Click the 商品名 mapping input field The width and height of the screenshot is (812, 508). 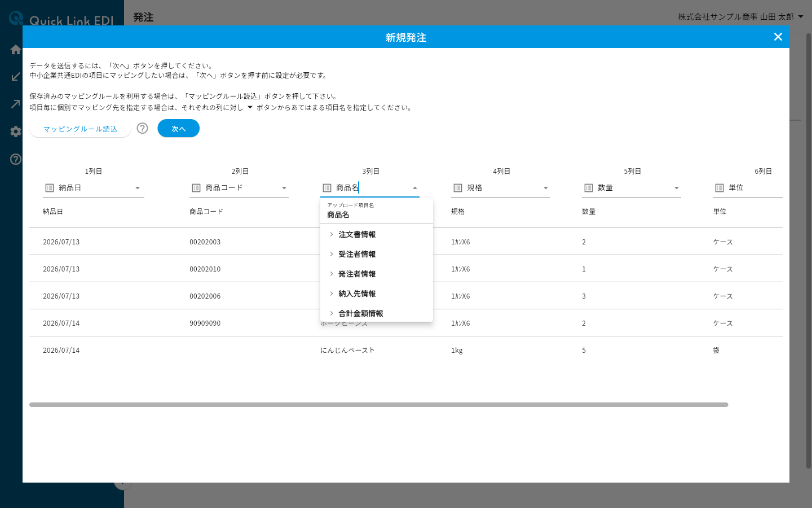pyautogui.click(x=371, y=188)
